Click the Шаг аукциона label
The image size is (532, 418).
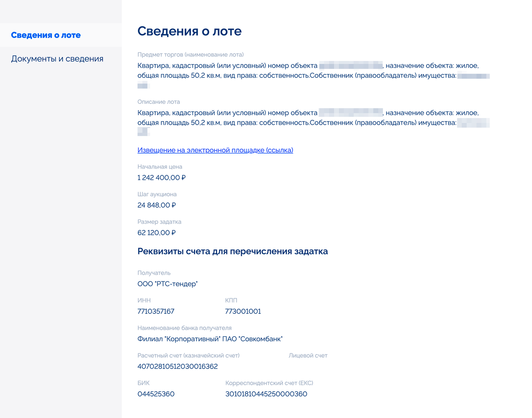pos(157,194)
